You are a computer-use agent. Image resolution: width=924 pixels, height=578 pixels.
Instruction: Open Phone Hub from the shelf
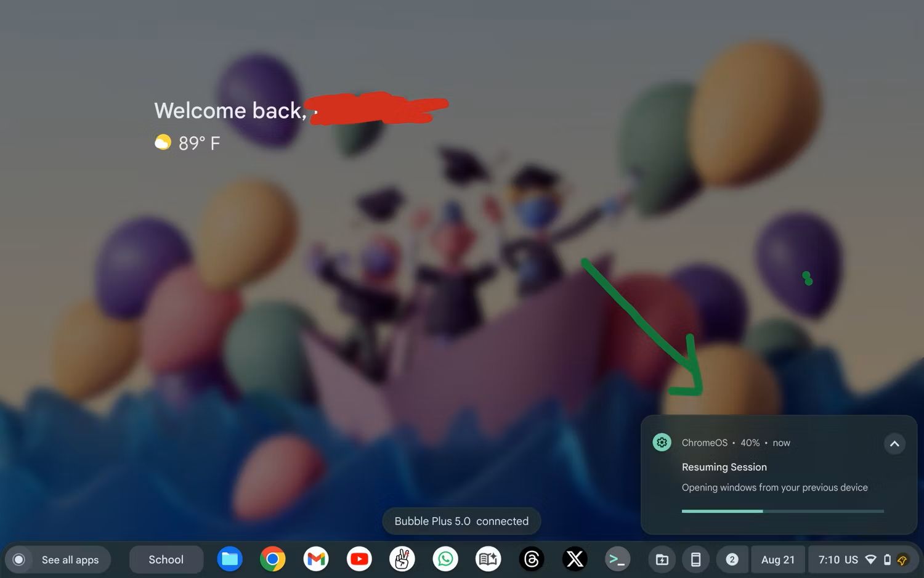pos(695,560)
